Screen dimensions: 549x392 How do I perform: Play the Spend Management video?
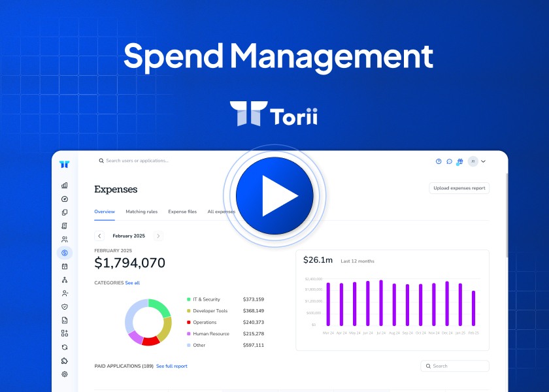(x=274, y=195)
